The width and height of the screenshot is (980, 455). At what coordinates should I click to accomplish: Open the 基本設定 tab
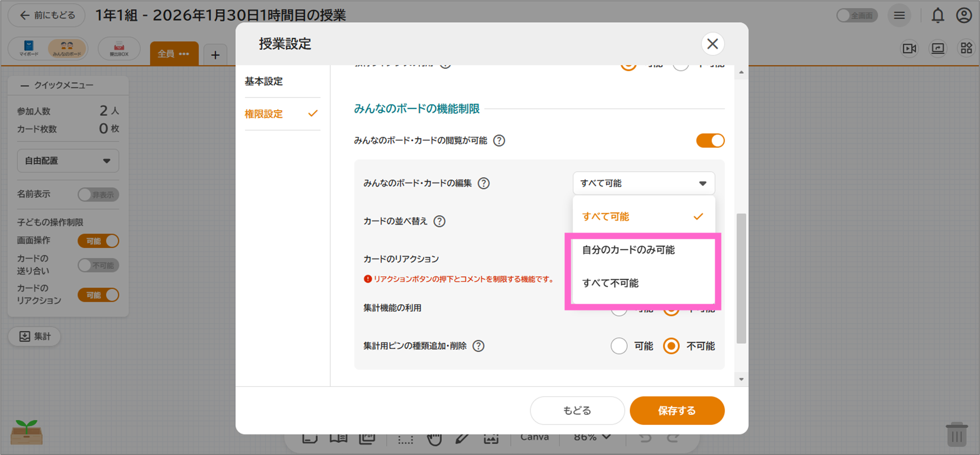pos(264,82)
